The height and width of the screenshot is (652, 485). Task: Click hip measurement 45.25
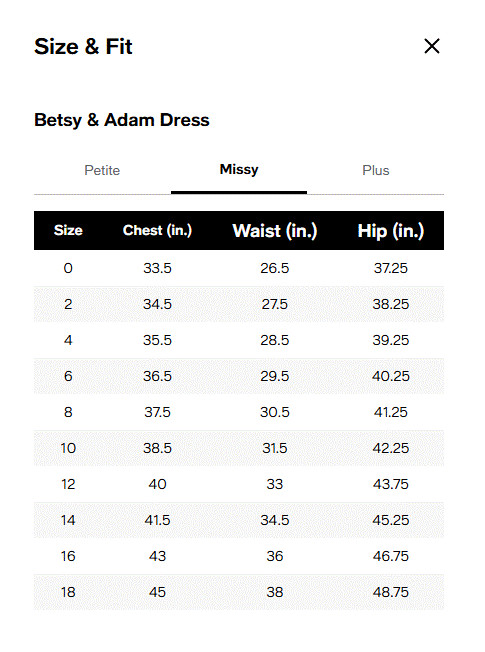pos(391,520)
